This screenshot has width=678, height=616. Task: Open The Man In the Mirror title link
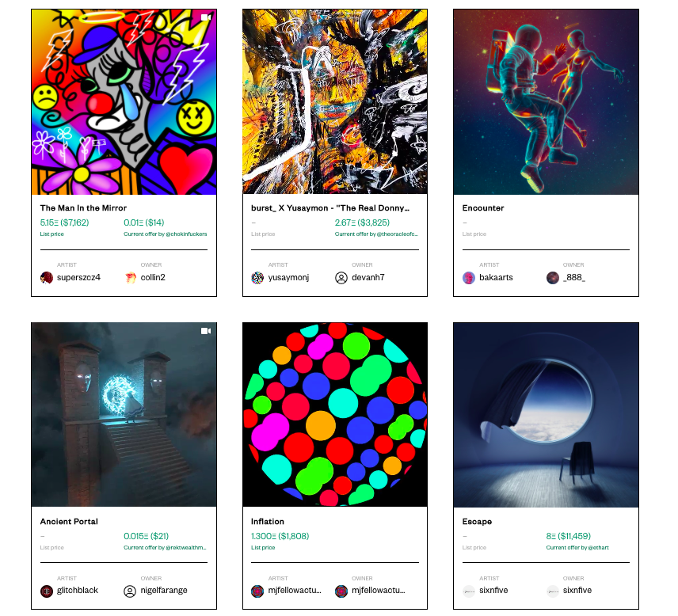(x=83, y=208)
